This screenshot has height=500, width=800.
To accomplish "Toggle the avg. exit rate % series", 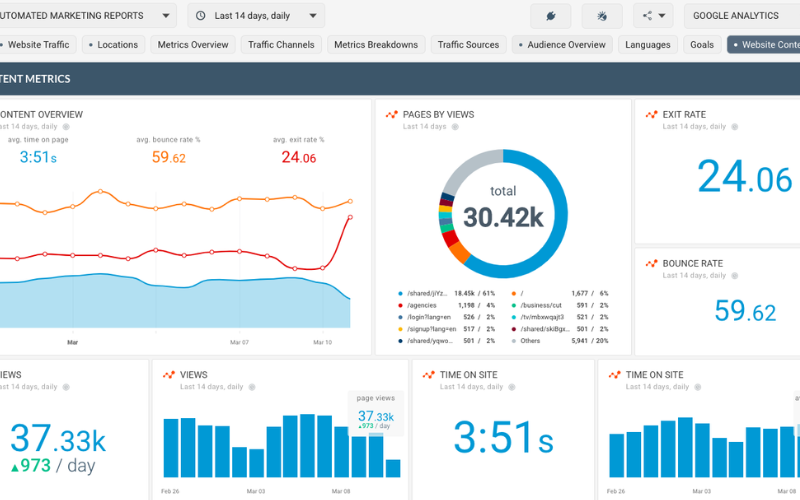I will tap(298, 140).
